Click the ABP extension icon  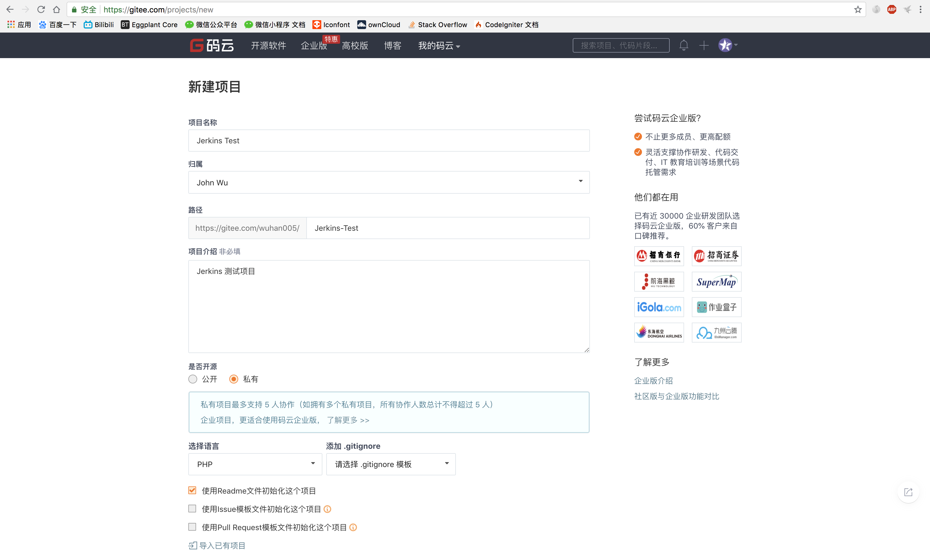point(892,9)
